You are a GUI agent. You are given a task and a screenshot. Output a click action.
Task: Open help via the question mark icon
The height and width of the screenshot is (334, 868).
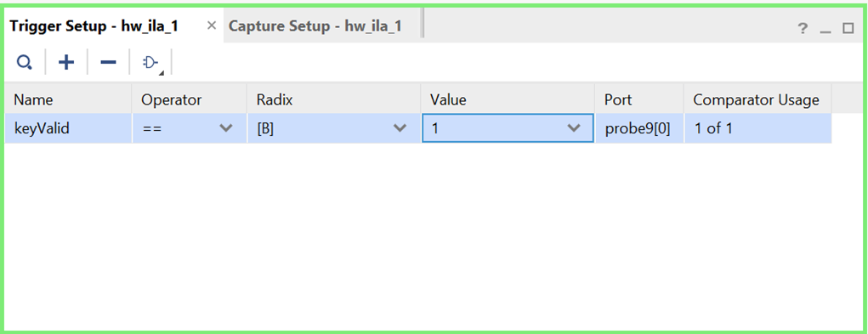click(x=803, y=28)
